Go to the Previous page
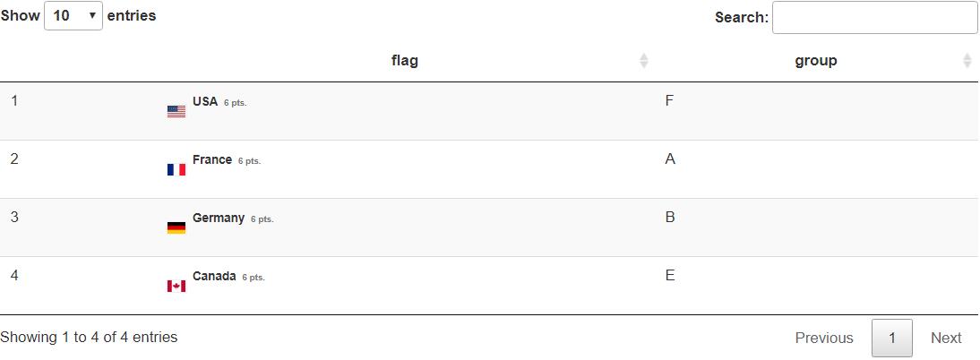Image resolution: width=980 pixels, height=360 pixels. click(824, 339)
